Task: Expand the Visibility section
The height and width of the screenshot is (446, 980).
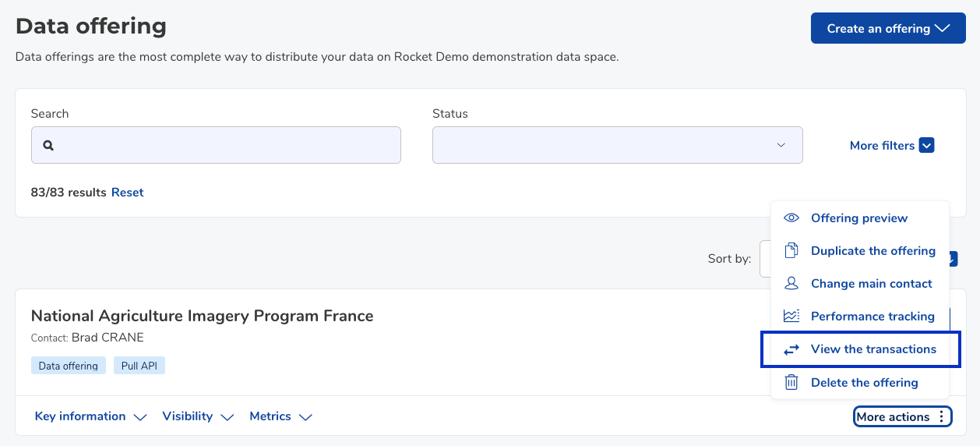Action: tap(198, 416)
